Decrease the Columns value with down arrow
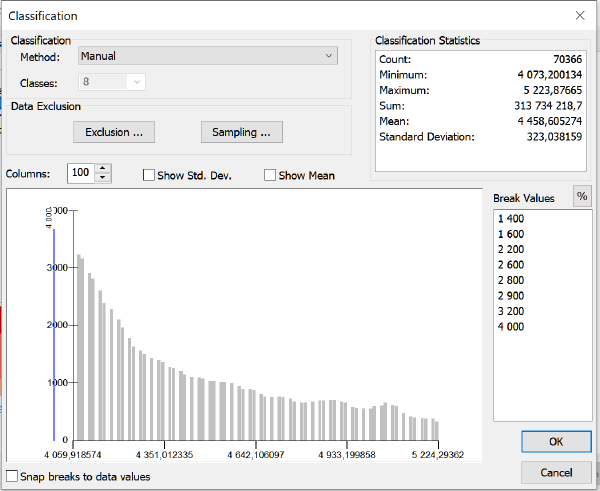The width and height of the screenshot is (600, 491). point(105,178)
